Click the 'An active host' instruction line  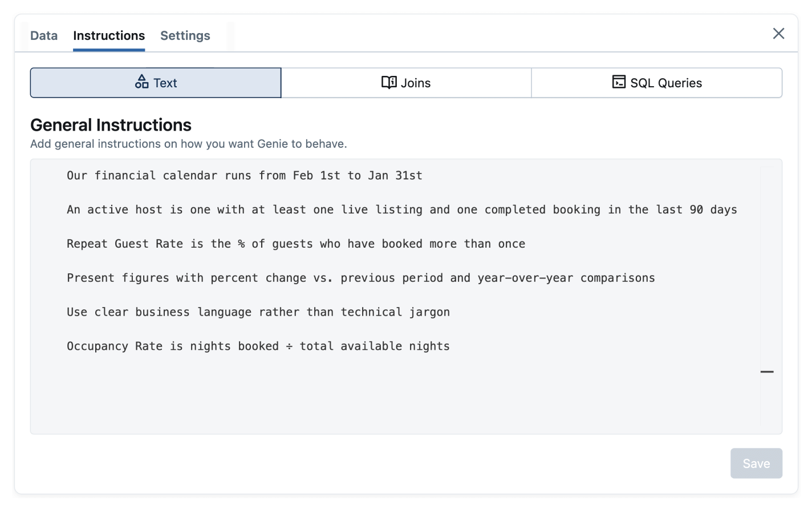coord(401,210)
